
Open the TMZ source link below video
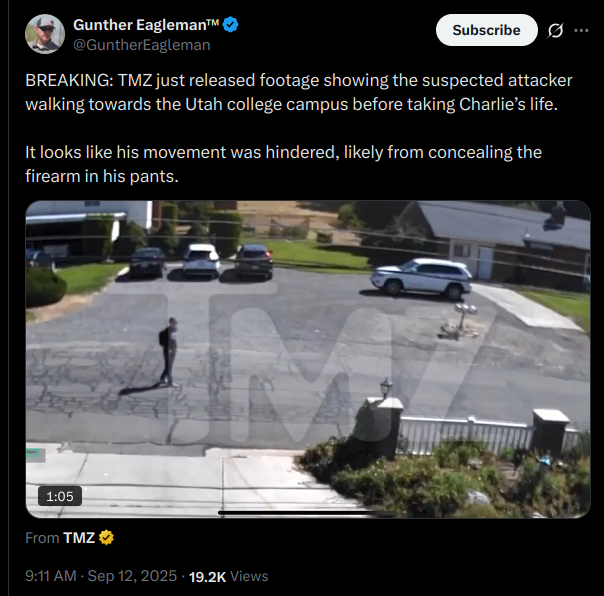tap(79, 537)
